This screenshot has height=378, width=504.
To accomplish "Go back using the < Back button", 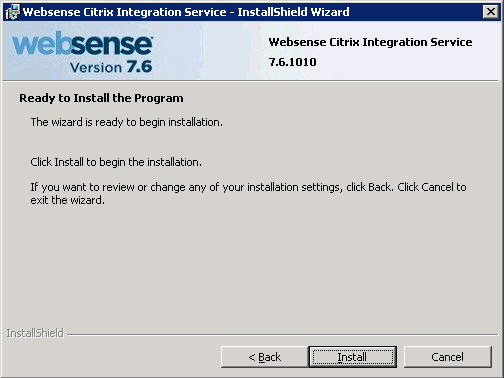I will [265, 357].
